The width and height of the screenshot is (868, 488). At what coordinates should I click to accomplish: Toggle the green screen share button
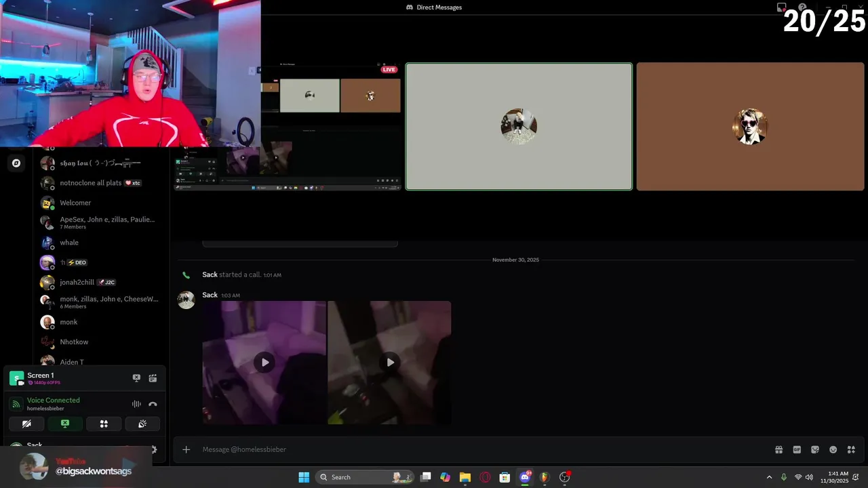(x=65, y=424)
